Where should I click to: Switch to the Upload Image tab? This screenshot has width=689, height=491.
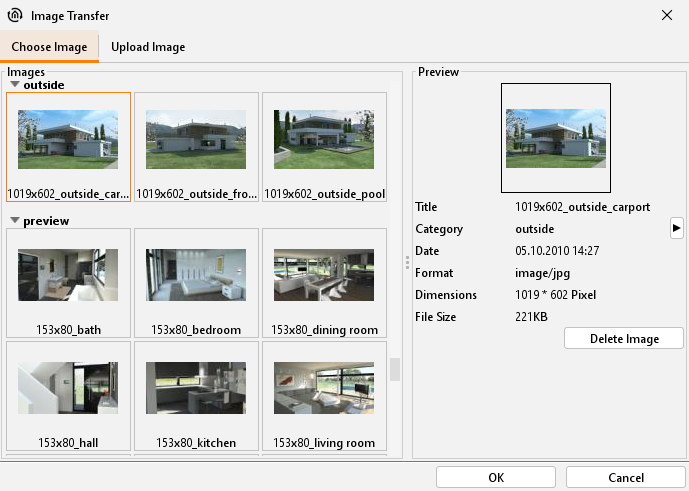pos(148,47)
